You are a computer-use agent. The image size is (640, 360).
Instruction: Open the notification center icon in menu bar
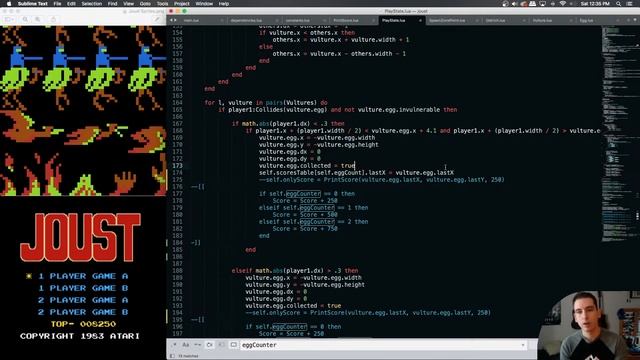(629, 4)
